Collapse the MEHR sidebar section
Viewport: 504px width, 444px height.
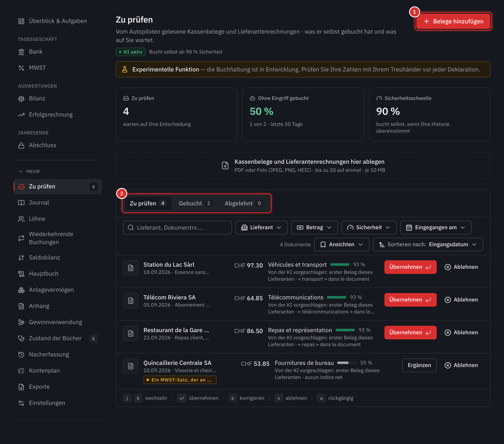[x=29, y=171]
